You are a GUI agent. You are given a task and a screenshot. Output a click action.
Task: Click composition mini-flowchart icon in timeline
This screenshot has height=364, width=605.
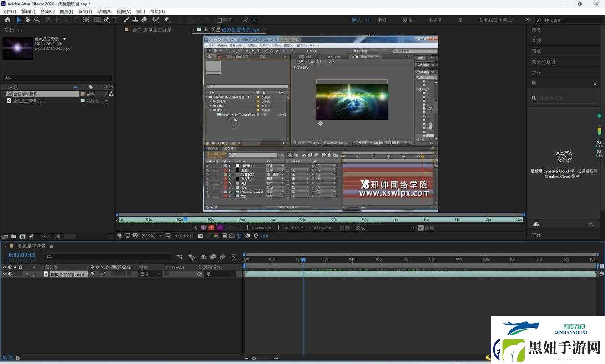pos(180,257)
